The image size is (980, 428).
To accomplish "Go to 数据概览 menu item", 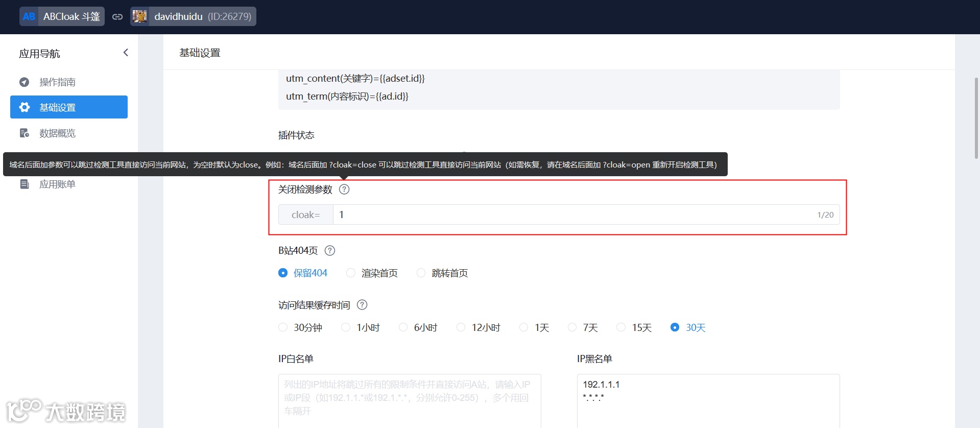I will coord(69,133).
